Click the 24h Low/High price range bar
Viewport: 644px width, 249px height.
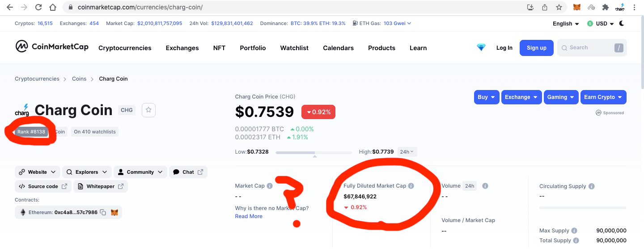pos(314,153)
